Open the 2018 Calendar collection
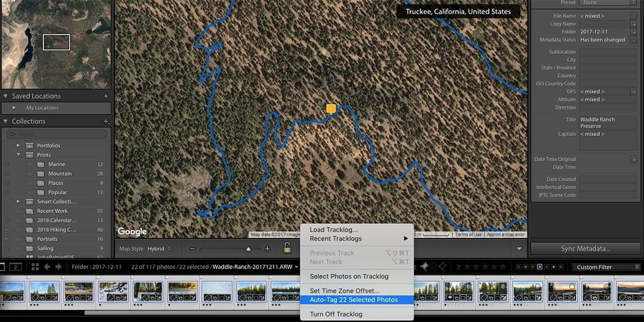644x322 pixels. pyautogui.click(x=56, y=221)
